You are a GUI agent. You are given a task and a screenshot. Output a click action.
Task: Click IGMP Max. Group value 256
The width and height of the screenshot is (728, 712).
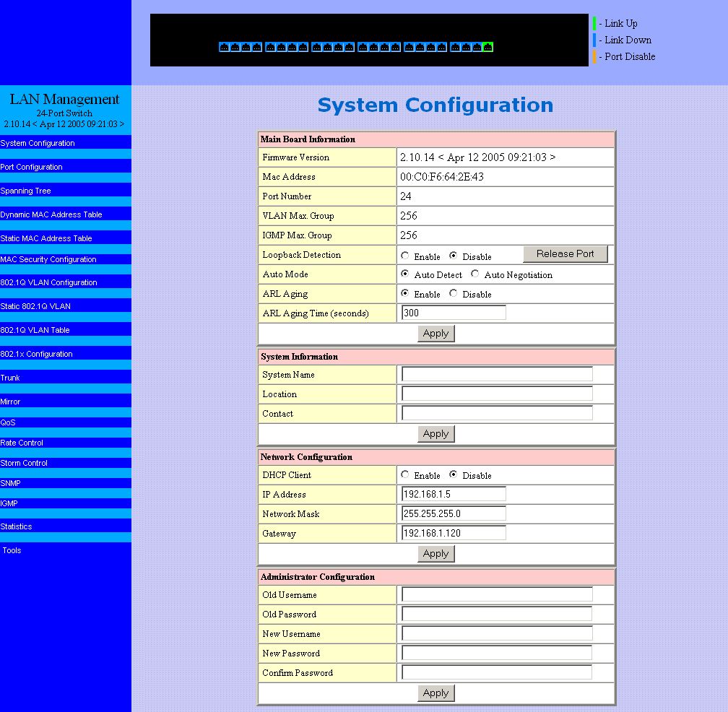tap(409, 235)
